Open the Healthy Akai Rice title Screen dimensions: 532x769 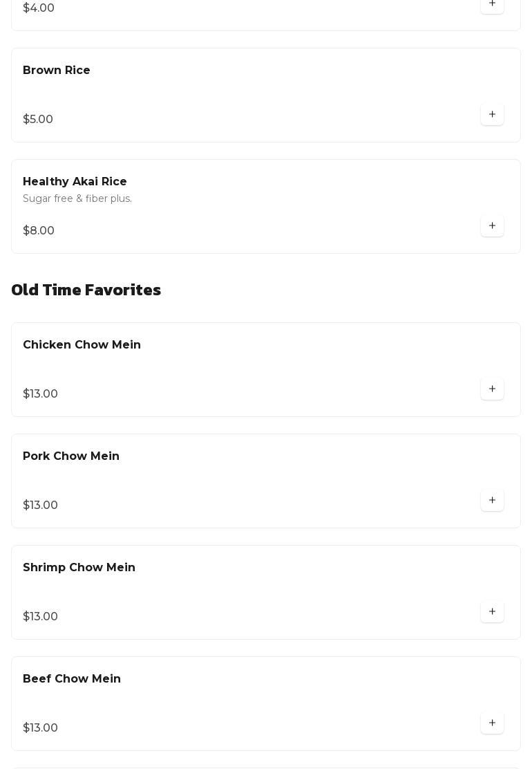[x=75, y=181]
